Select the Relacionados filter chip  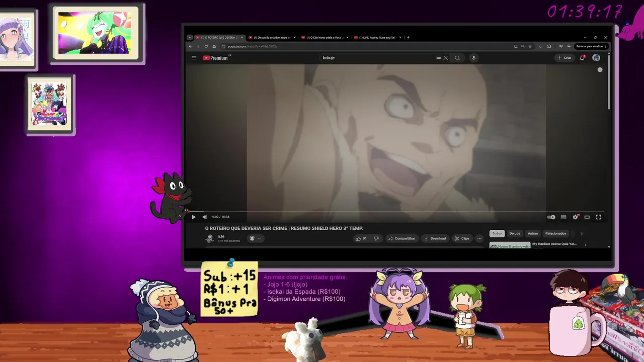[555, 233]
